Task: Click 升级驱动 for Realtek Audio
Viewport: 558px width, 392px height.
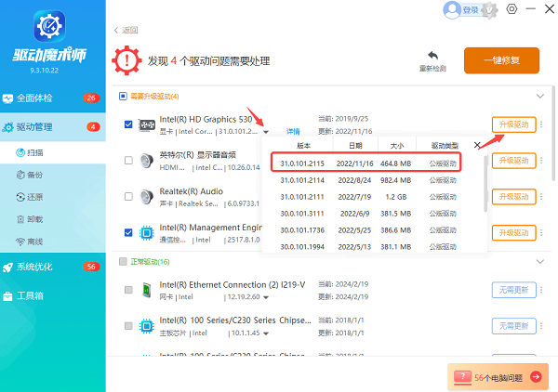Action: pos(513,197)
